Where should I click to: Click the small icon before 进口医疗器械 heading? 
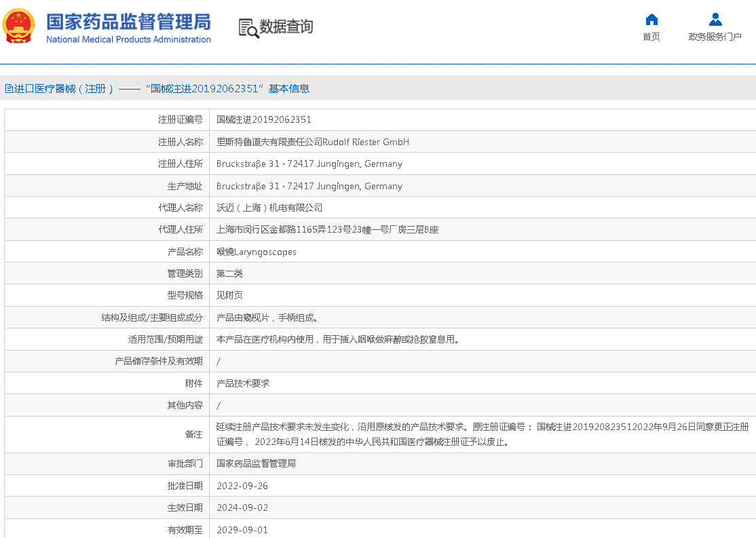coord(8,89)
